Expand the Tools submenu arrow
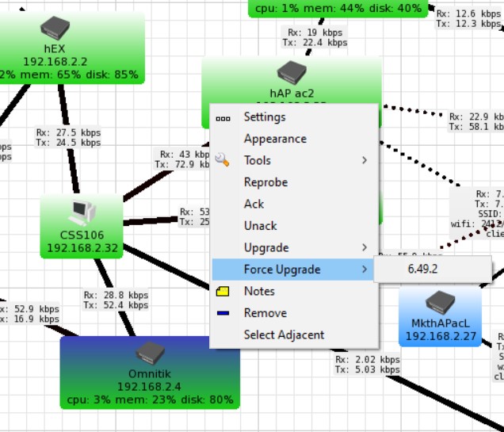The image size is (504, 432). [x=365, y=160]
